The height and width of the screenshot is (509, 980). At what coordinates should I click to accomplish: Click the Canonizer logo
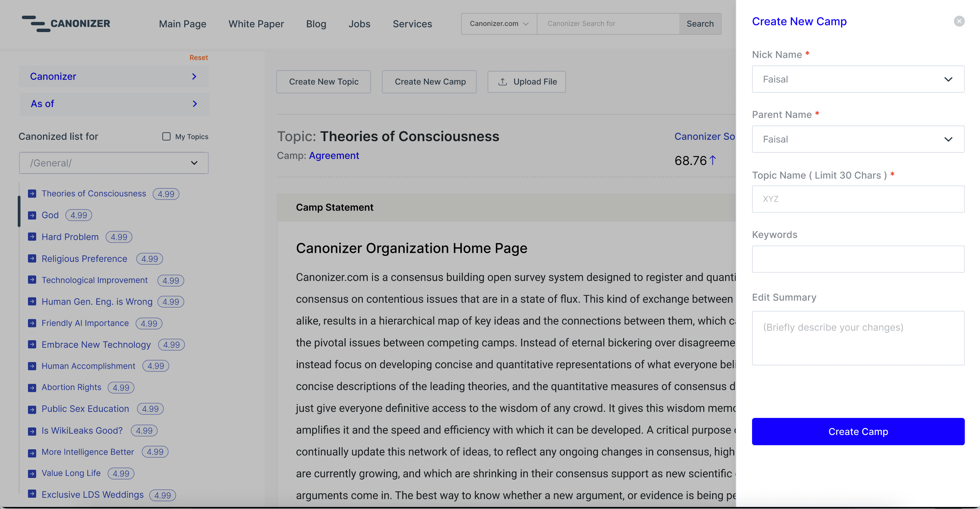[66, 24]
